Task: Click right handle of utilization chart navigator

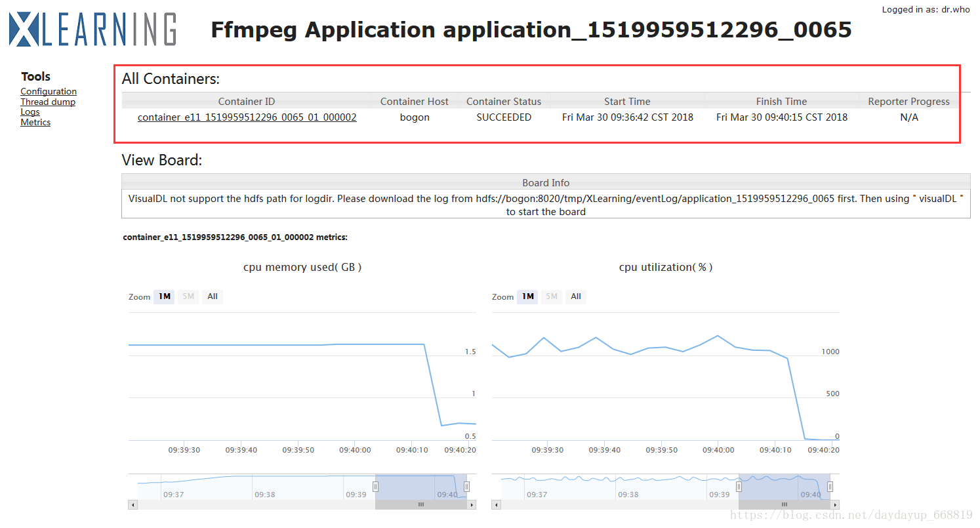Action: tap(830, 486)
